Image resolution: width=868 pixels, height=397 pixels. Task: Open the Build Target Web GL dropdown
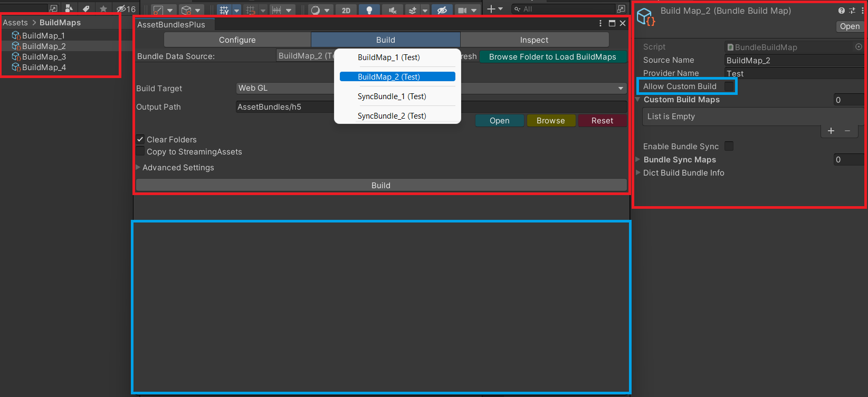tap(432, 88)
